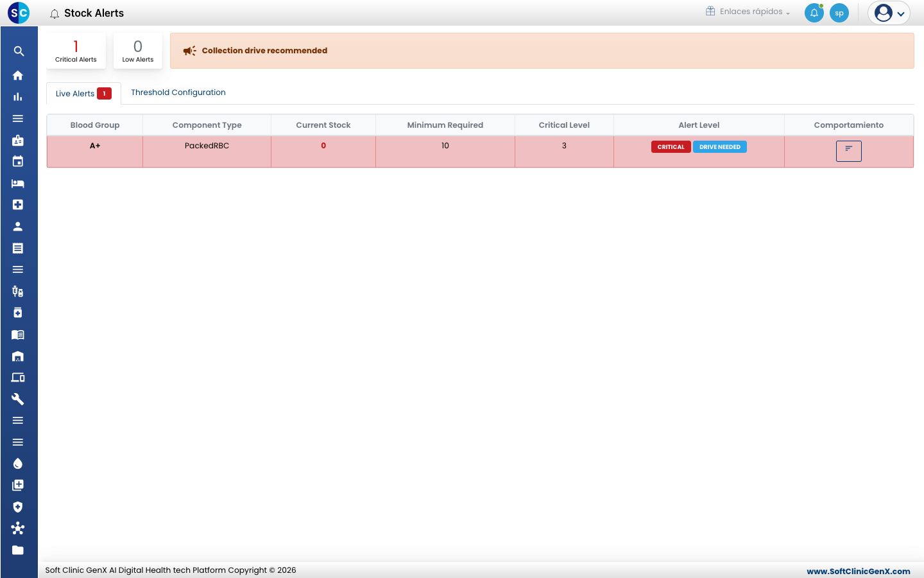924x578 pixels.
Task: Click the Critical Alerts counter card
Action: tap(76, 51)
